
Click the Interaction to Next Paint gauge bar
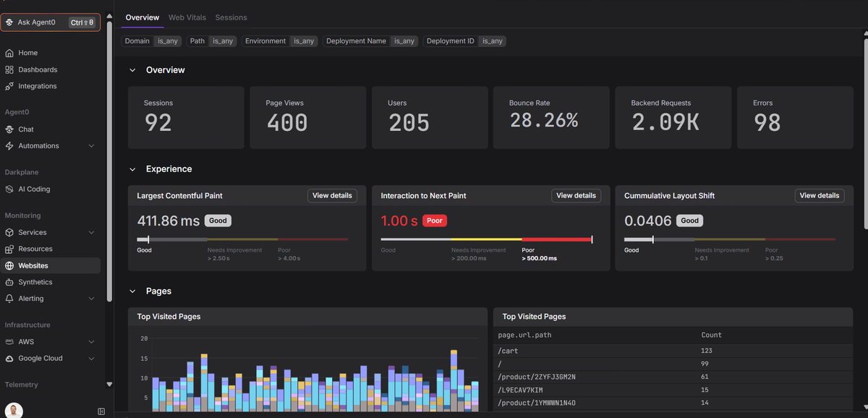pos(486,239)
